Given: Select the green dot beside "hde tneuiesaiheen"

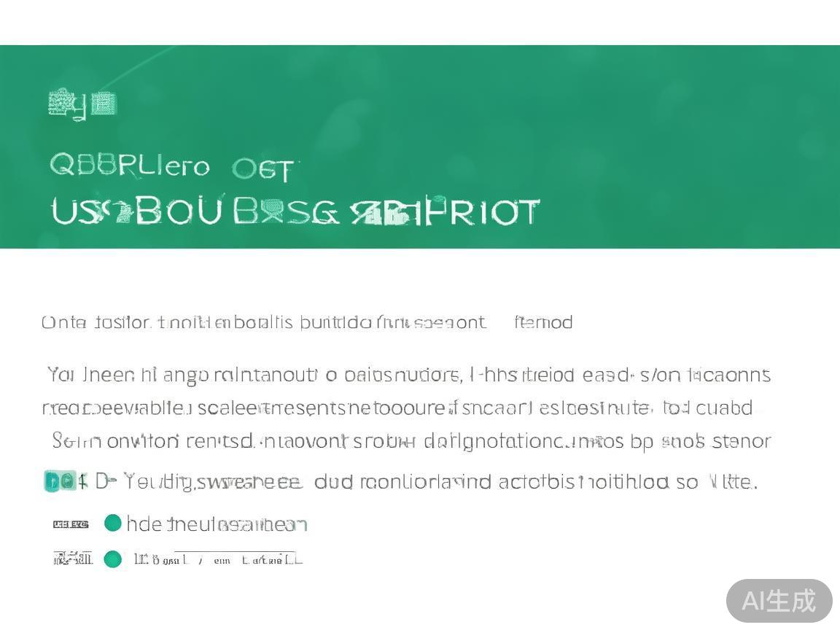Looking at the screenshot, I should coord(112,523).
